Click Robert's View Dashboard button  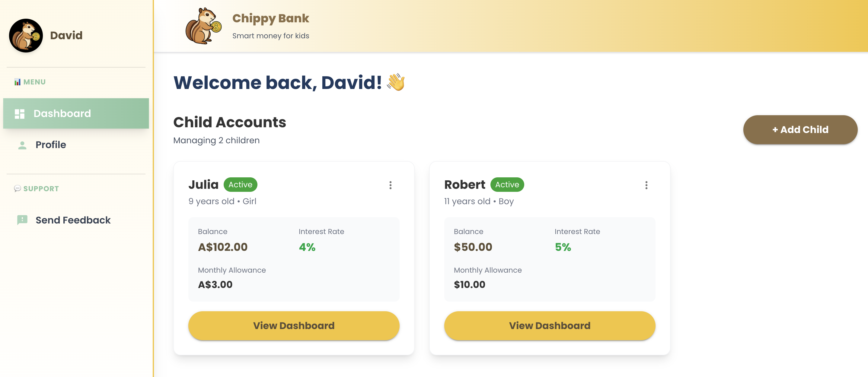[549, 325]
